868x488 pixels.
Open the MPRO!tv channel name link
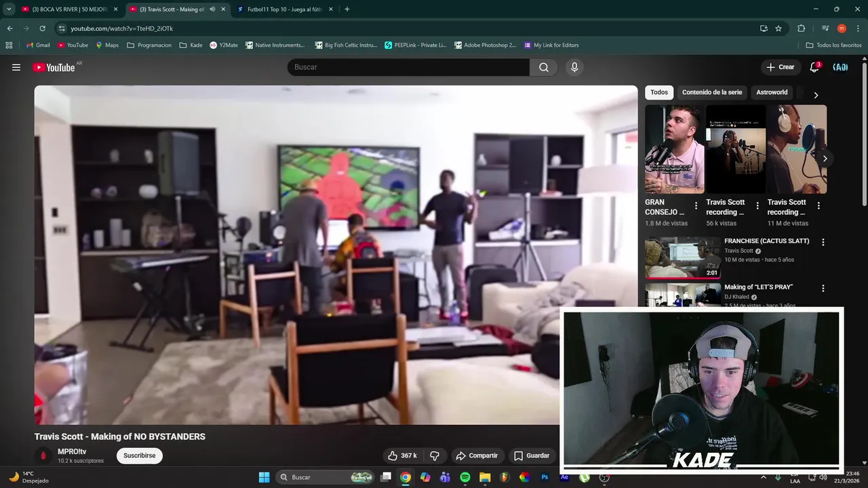point(72,451)
